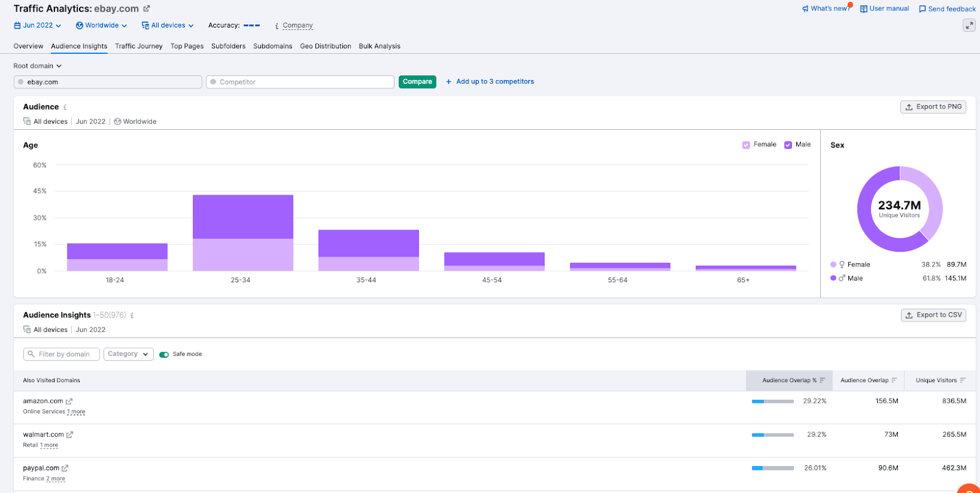This screenshot has width=980, height=493.
Task: Click the 25-34 age group bar
Action: (243, 233)
